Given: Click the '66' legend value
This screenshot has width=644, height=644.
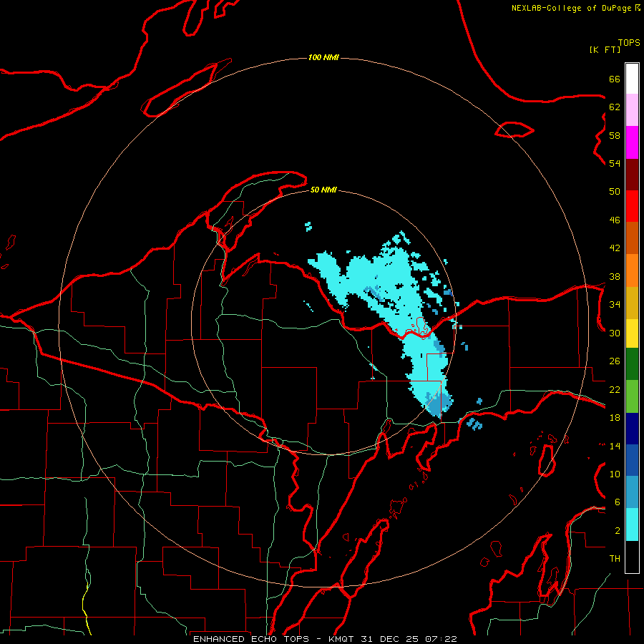Looking at the screenshot, I should pyautogui.click(x=615, y=79).
